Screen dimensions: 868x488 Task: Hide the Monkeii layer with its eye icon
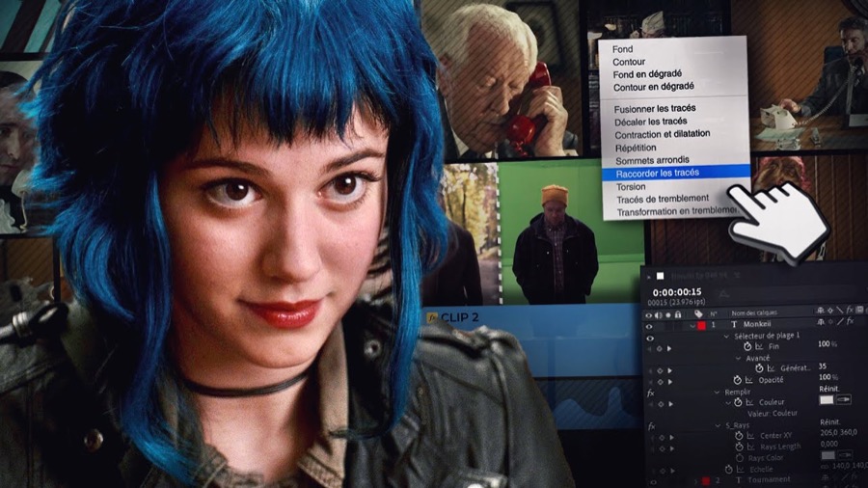coord(649,326)
